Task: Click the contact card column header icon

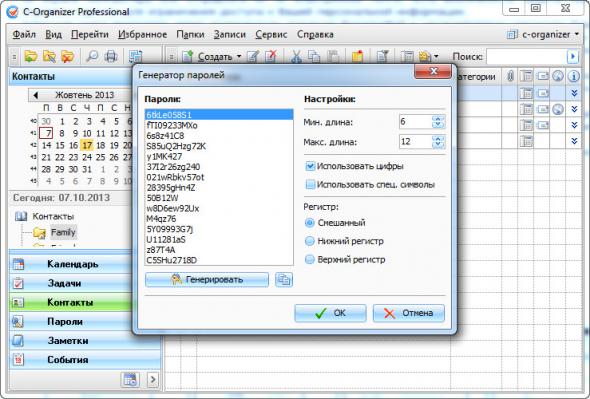Action: tap(542, 76)
